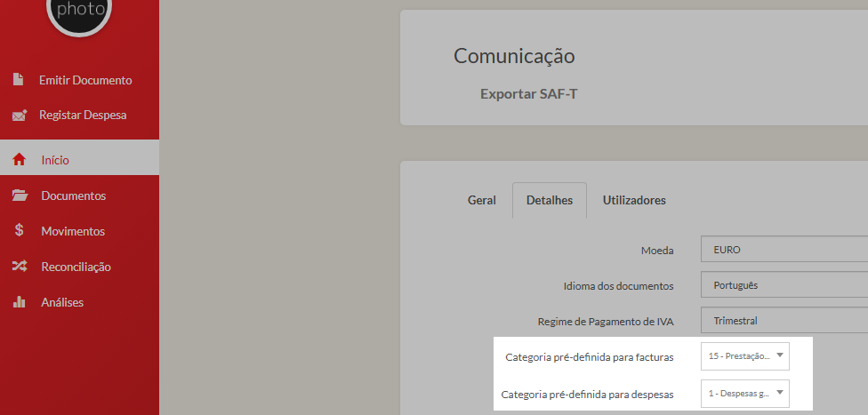The width and height of the screenshot is (868, 415).
Task: Open the Regime de Pagamento de IVA field
Action: [783, 321]
